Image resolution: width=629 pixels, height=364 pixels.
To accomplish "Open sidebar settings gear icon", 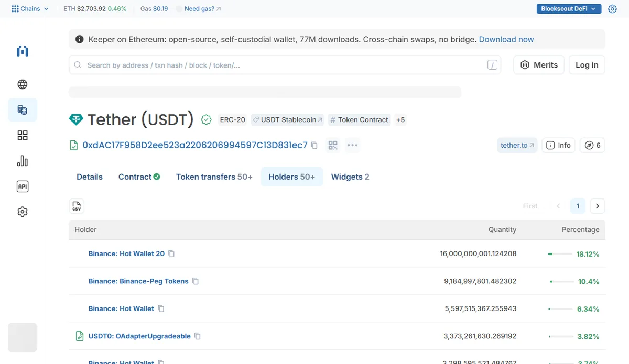I will coord(23,212).
